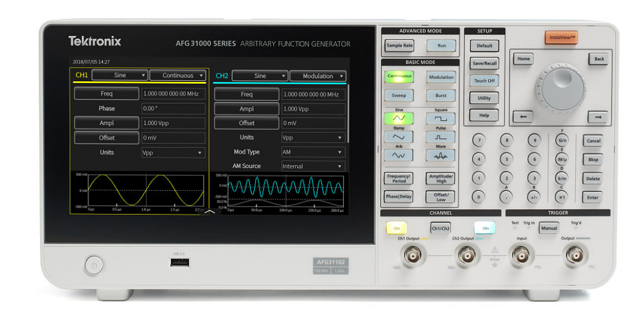Screen dimensions: 644x323
Task: Enable Modulation mode on front panel
Action: point(441,77)
